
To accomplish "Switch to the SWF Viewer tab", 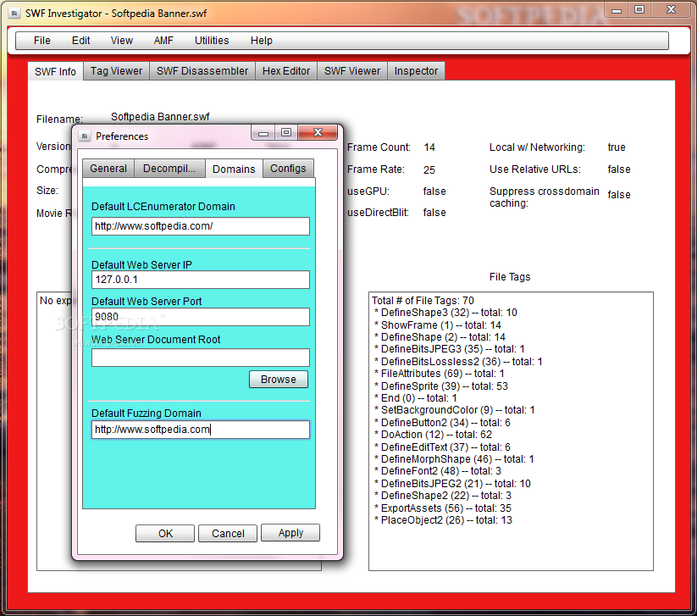I will click(352, 71).
